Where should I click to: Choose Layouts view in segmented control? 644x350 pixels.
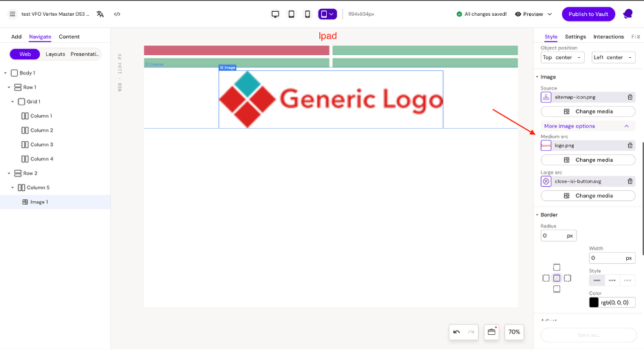[55, 54]
